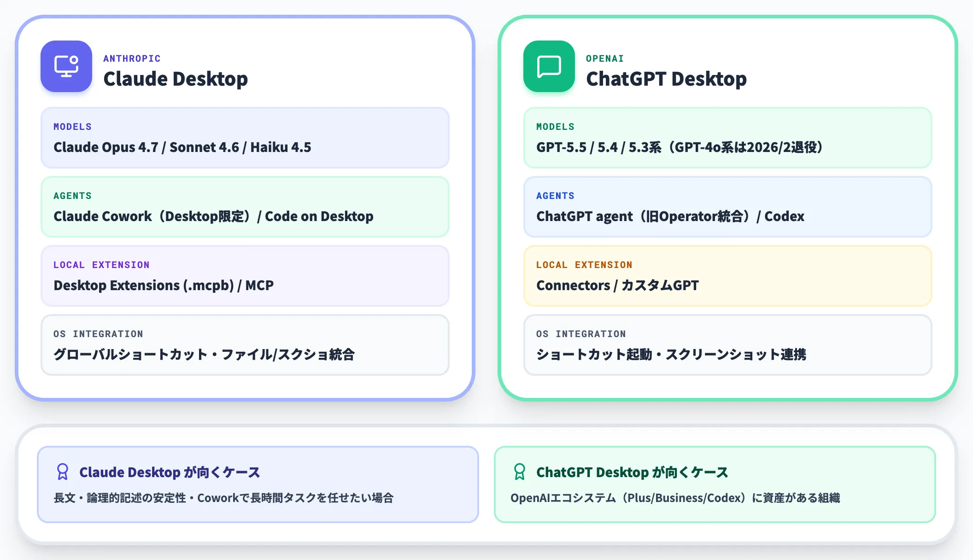The height and width of the screenshot is (560, 973).
Task: Click 'ショートカット起動・スクリーンショット連携'
Action: click(x=671, y=355)
